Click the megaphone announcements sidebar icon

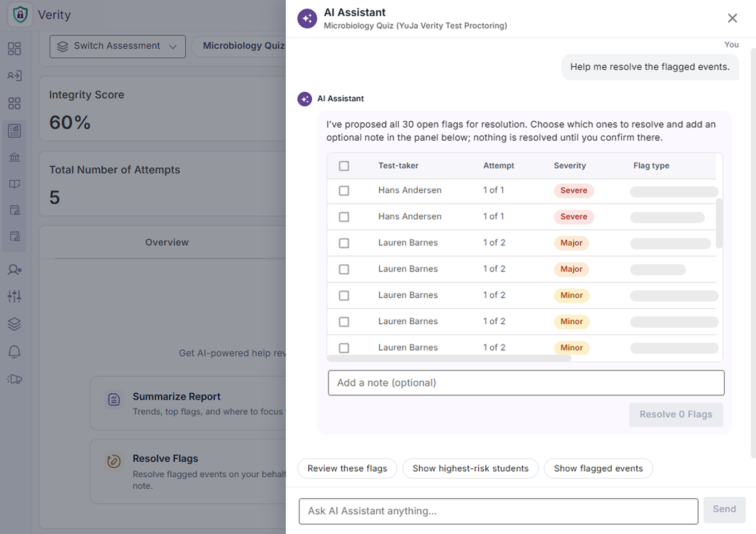click(x=14, y=379)
